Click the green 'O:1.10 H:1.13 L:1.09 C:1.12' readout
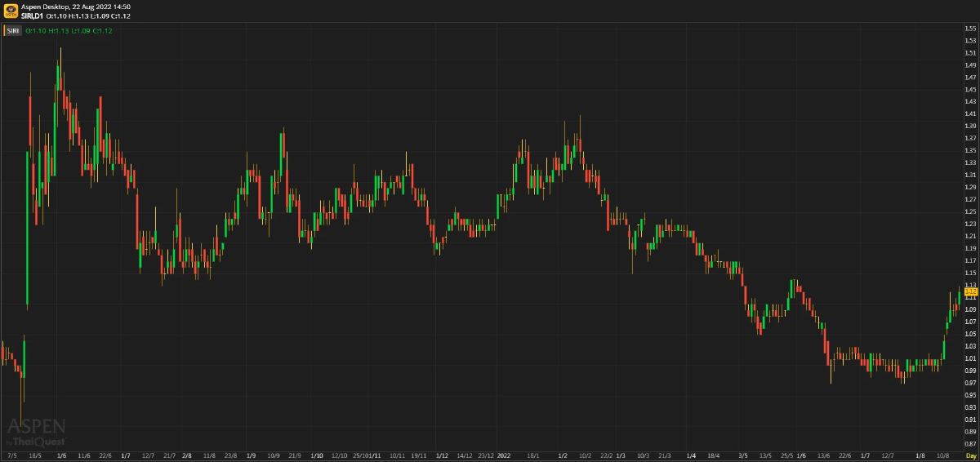980x462 pixels. pyautogui.click(x=69, y=31)
